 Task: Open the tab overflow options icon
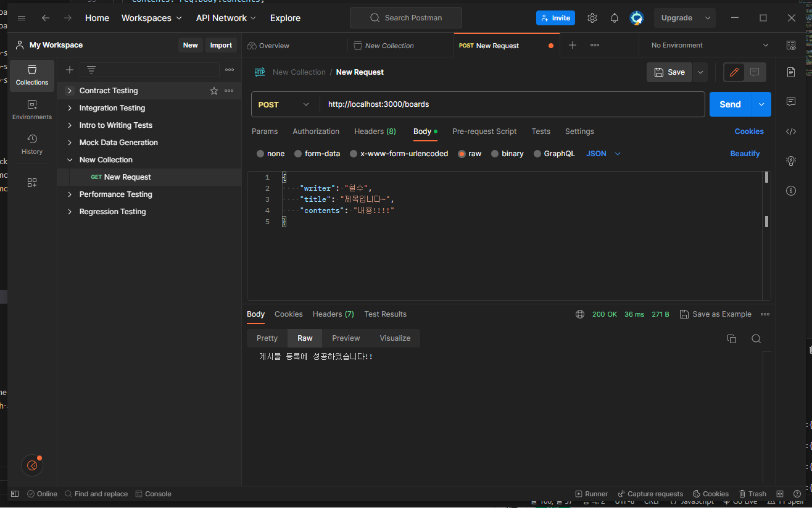595,45
